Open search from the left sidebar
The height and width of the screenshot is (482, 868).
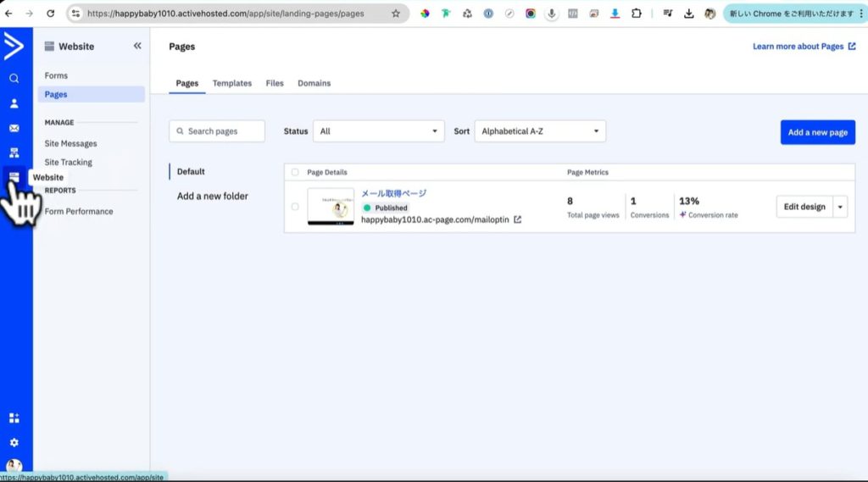14,79
